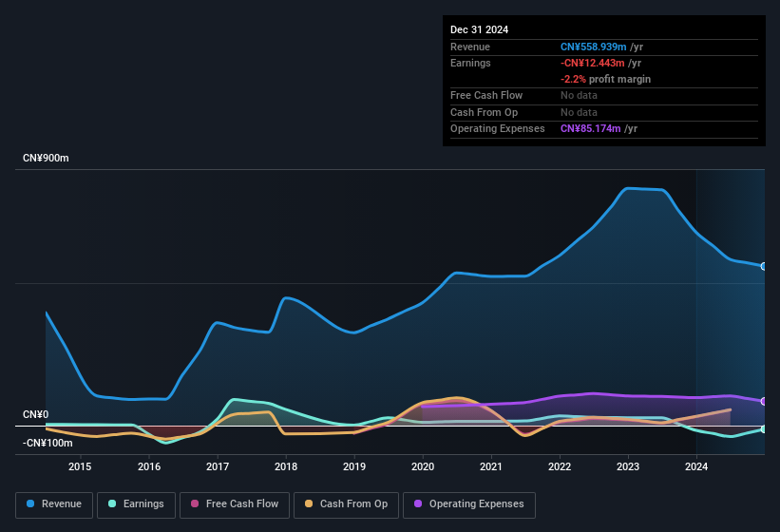Click the 2024 x-axis label
Image resolution: width=780 pixels, height=532 pixels.
pyautogui.click(x=696, y=466)
